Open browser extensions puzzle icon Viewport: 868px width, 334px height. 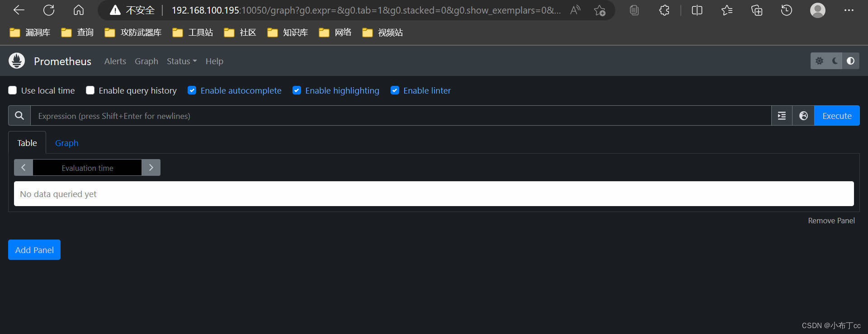pyautogui.click(x=664, y=10)
